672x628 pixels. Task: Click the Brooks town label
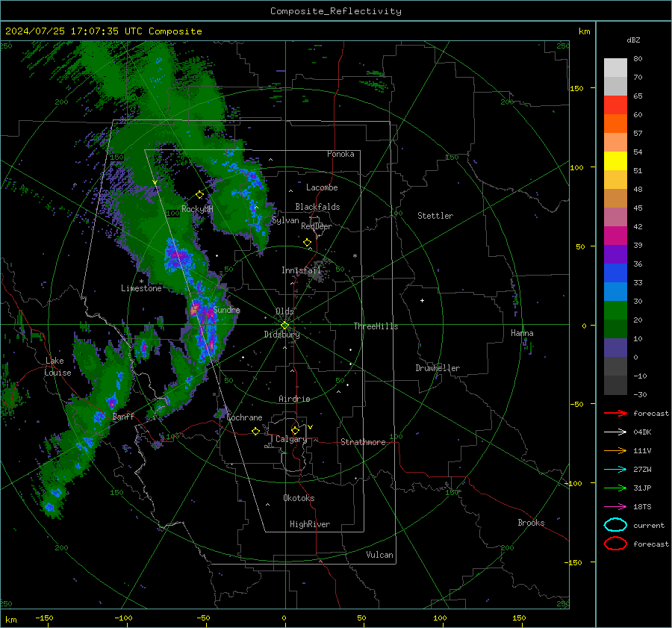(x=531, y=523)
